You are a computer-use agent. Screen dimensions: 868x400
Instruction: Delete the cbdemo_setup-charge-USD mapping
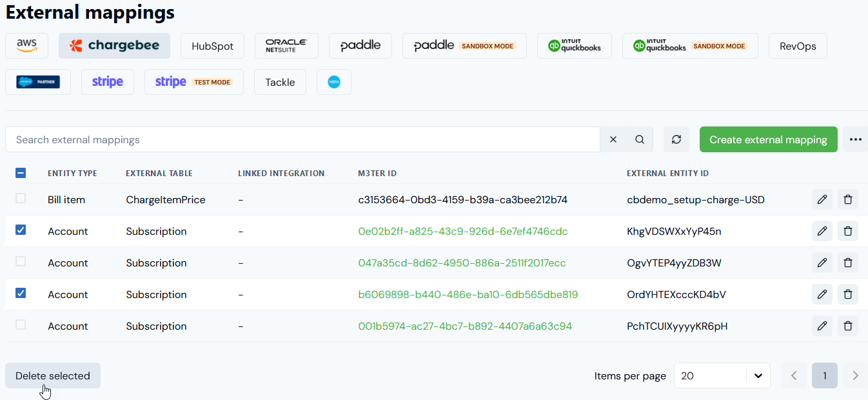(848, 199)
